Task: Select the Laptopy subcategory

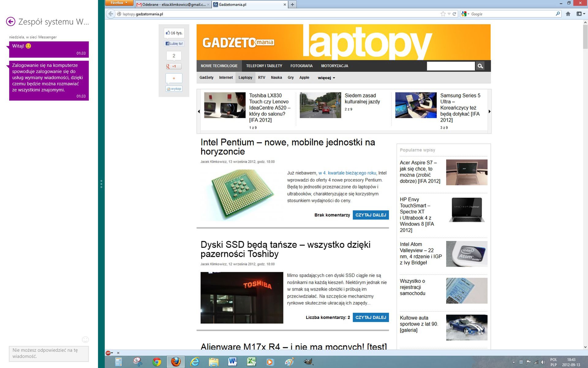Action: click(x=245, y=78)
